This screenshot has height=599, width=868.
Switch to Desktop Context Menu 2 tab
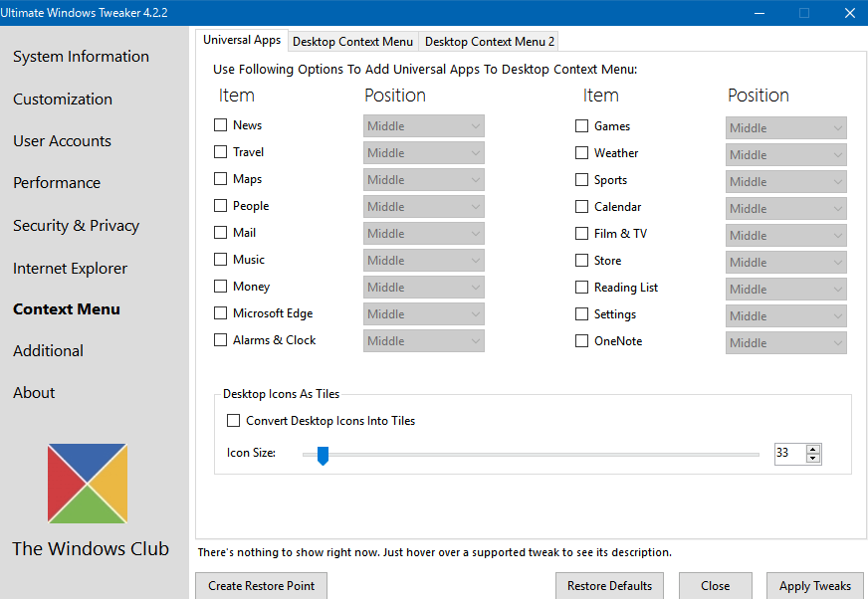click(x=490, y=42)
